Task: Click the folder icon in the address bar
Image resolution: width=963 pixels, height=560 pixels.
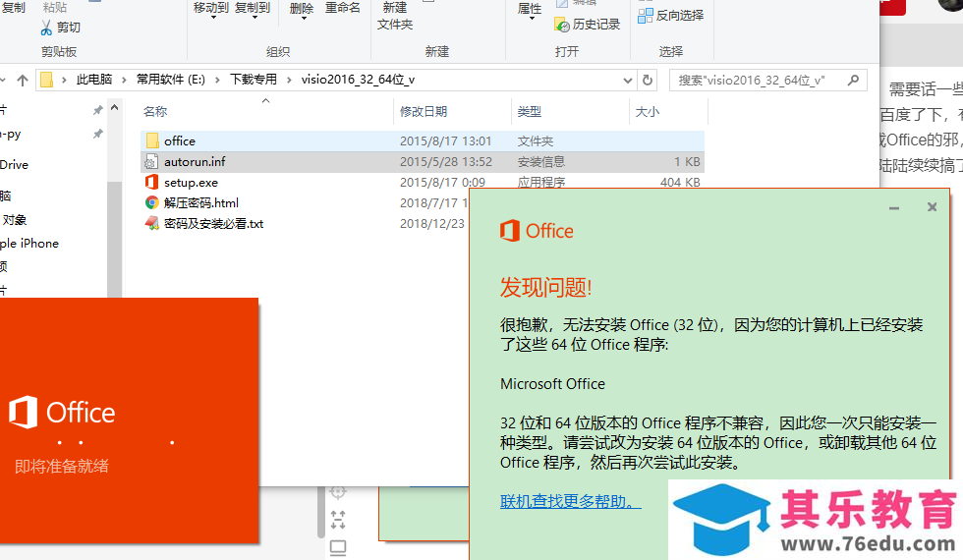Action: click(47, 80)
